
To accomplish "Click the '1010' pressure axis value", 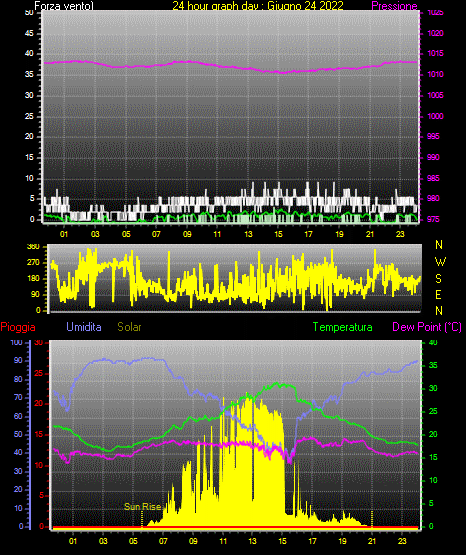I will tap(436, 74).
